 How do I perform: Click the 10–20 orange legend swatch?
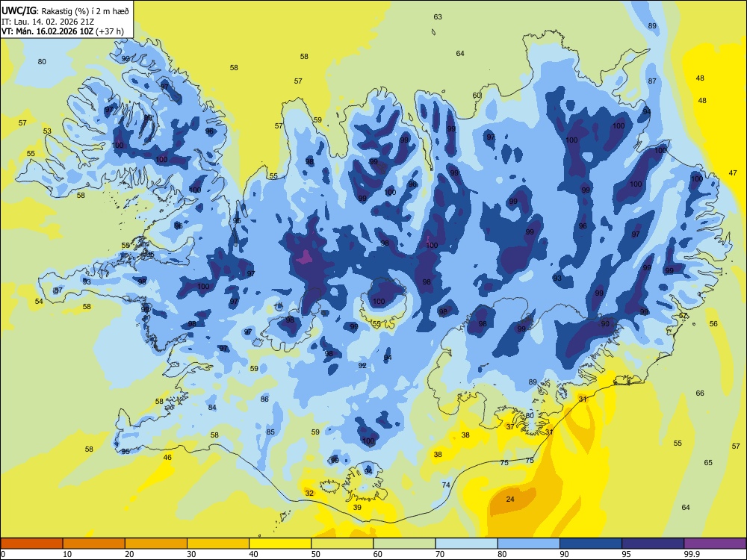[x=94, y=544]
